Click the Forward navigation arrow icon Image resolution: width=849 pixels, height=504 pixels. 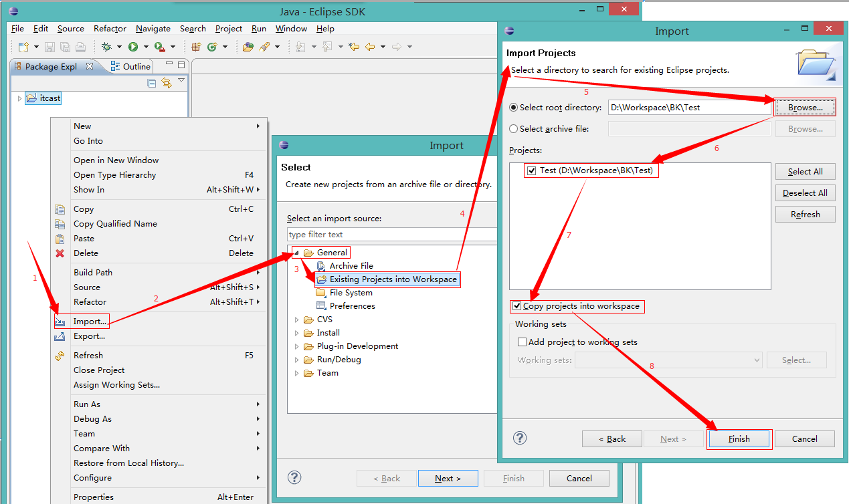point(396,47)
